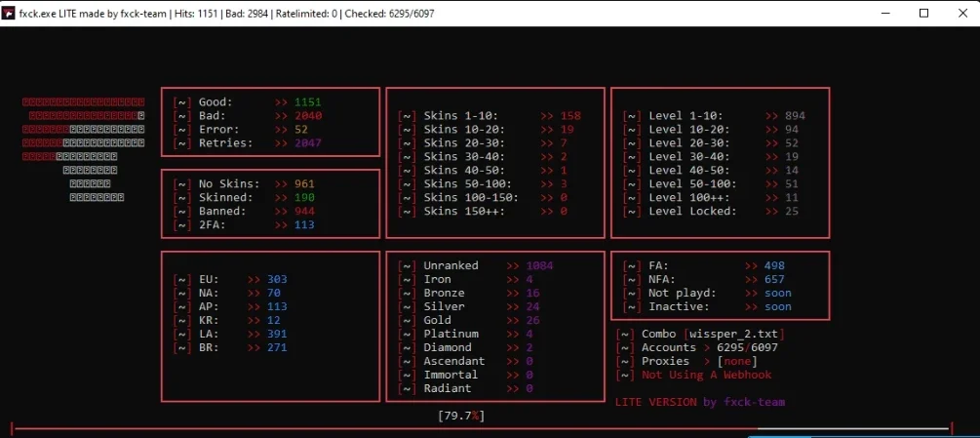Click the 'Unranked' rank label
Viewport: 980px width, 438px height.
click(451, 265)
